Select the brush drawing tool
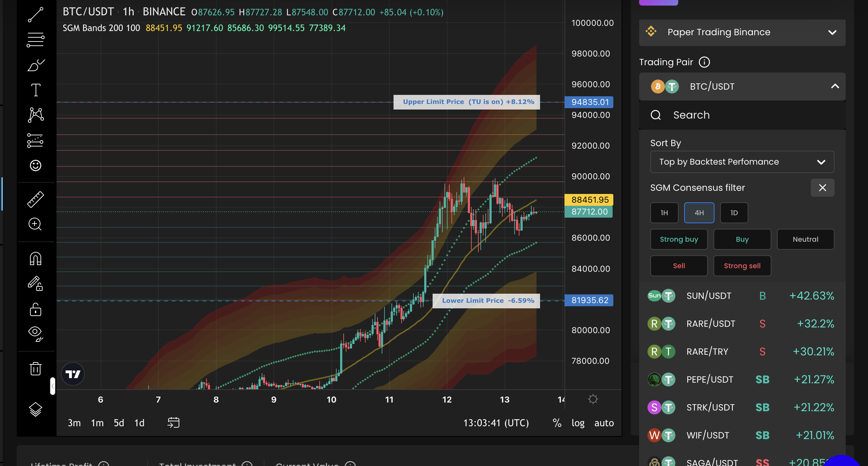Viewport: 868px width, 466px height. (36, 65)
